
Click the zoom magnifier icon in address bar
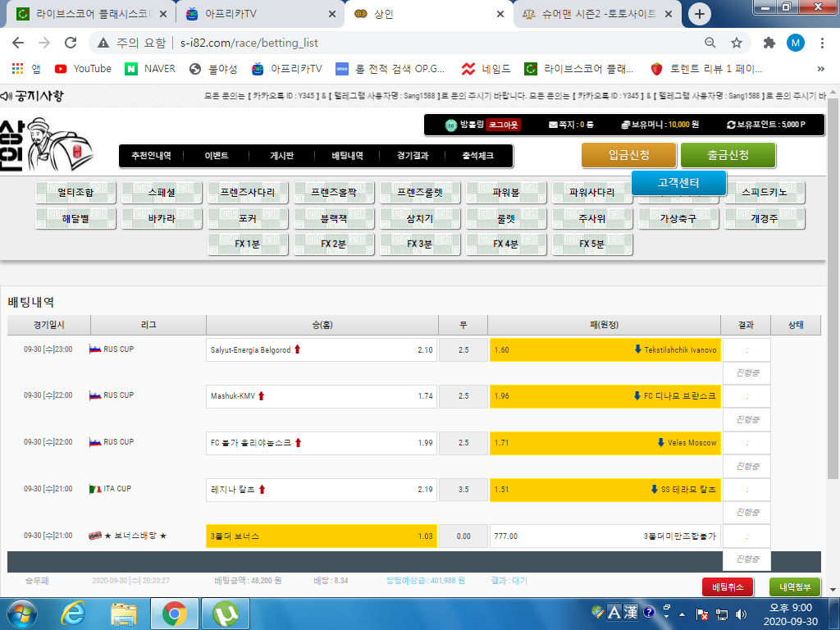pyautogui.click(x=710, y=43)
